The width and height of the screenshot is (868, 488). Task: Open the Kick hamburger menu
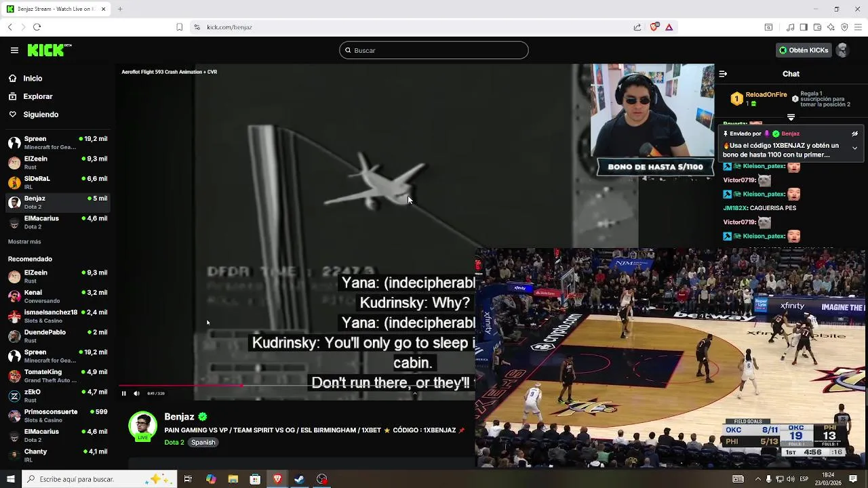tap(14, 50)
